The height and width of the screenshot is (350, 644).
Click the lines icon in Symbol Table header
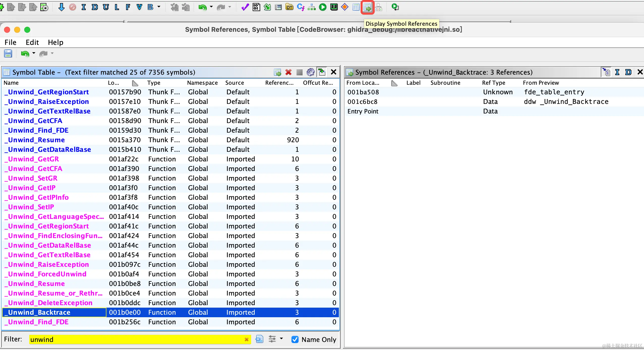(300, 72)
